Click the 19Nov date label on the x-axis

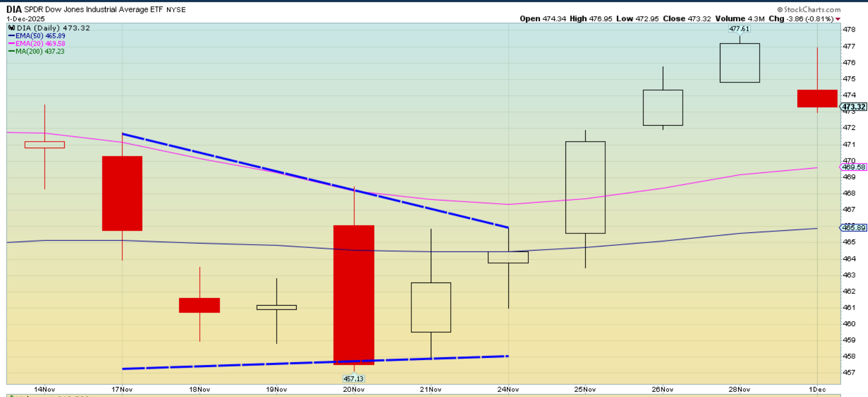[x=276, y=389]
